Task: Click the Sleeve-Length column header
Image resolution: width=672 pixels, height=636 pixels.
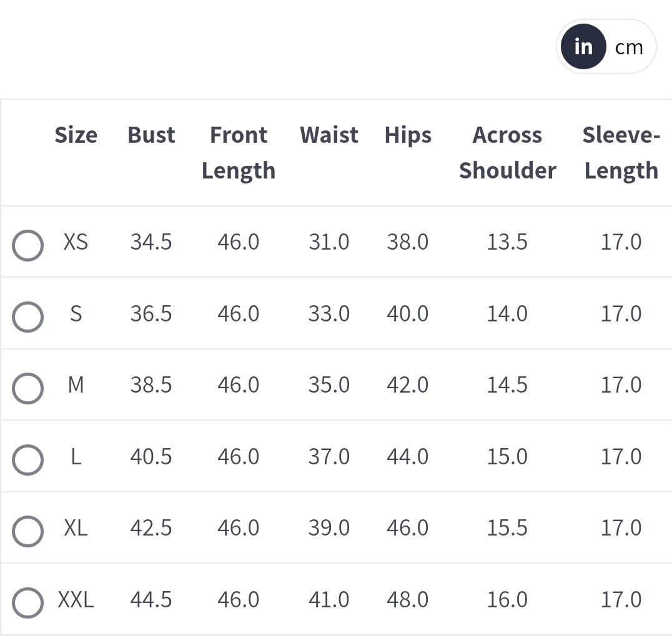Action: 621,152
